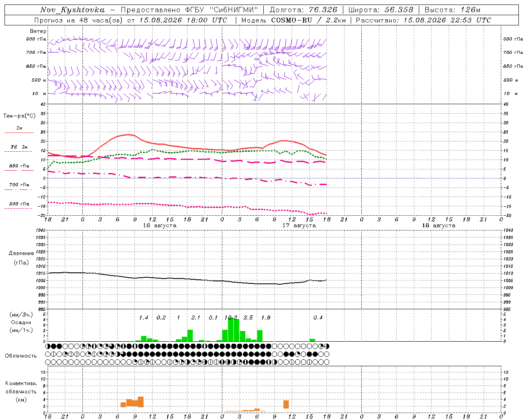Click the Облачность cloudiness row label
This screenshot has width=525, height=420.
pos(21,356)
